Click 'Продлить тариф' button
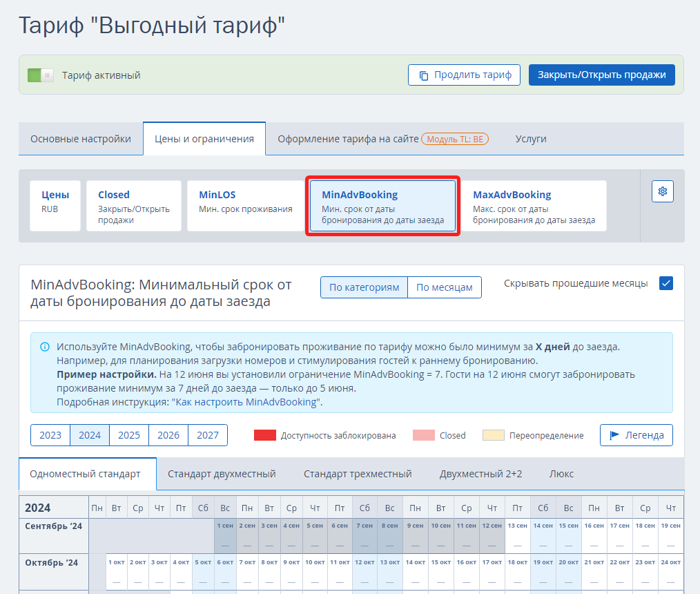 [x=464, y=75]
